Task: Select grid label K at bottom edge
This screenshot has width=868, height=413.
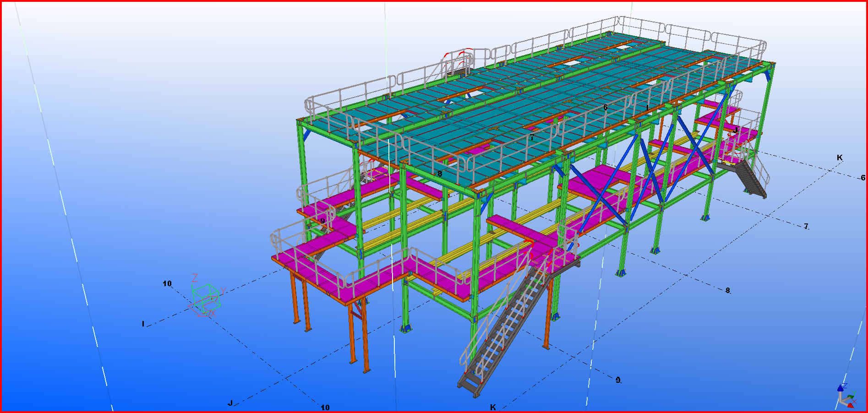Action: click(x=493, y=407)
